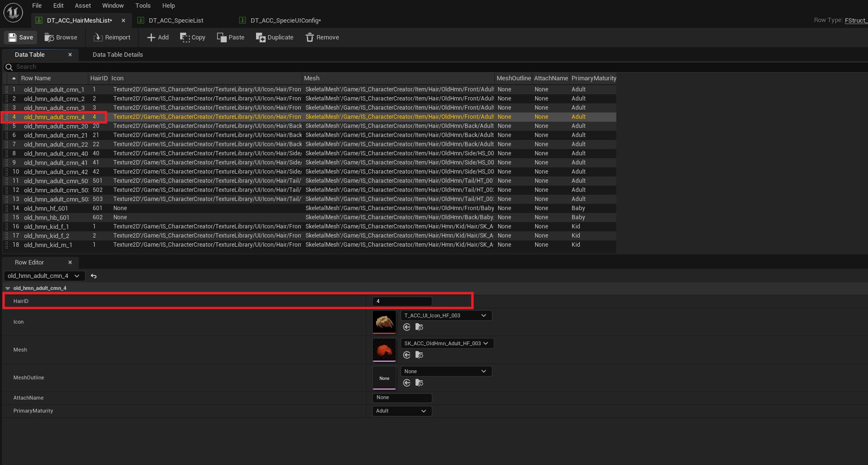This screenshot has width=868, height=465.
Task: Open the PrimaryMaturity Adult dropdown
Action: pos(402,411)
